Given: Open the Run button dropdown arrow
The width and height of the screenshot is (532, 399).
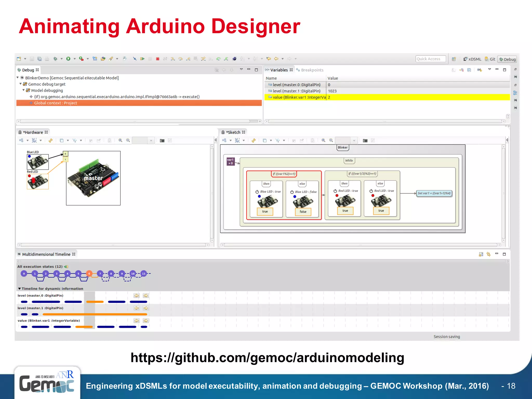Looking at the screenshot, I should 75,59.
